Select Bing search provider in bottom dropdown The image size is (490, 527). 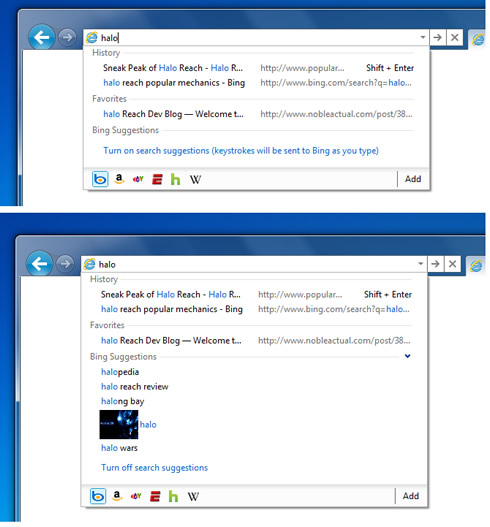pos(98,496)
